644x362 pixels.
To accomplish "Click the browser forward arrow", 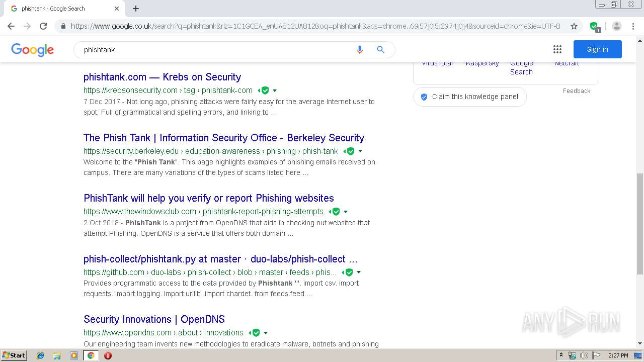I will coord(27,26).
